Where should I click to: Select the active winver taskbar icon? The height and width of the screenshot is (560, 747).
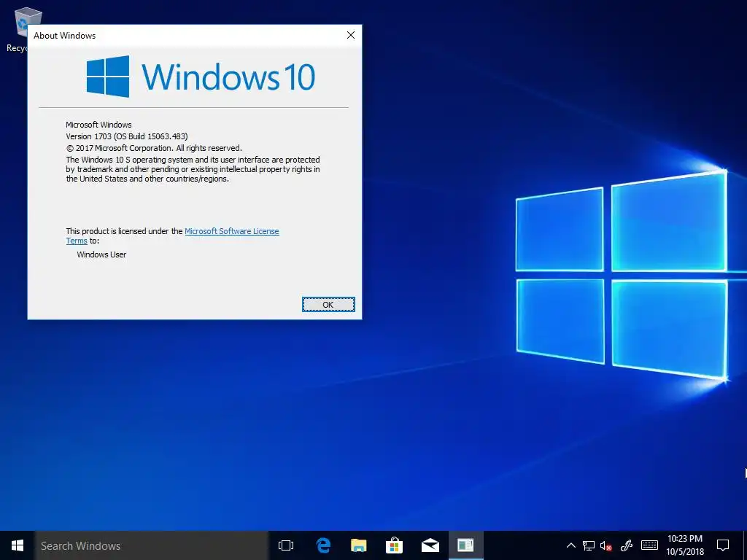465,545
